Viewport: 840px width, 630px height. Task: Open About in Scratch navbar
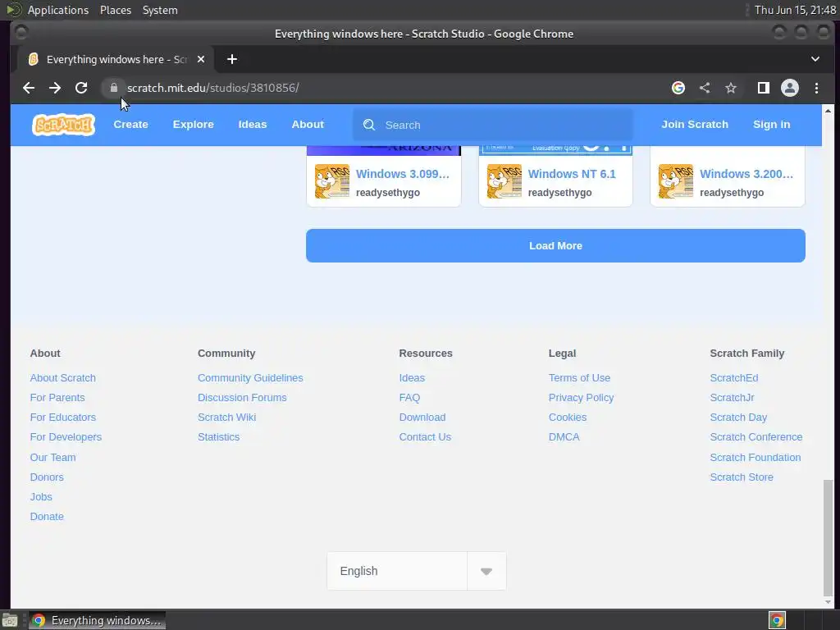click(x=308, y=125)
